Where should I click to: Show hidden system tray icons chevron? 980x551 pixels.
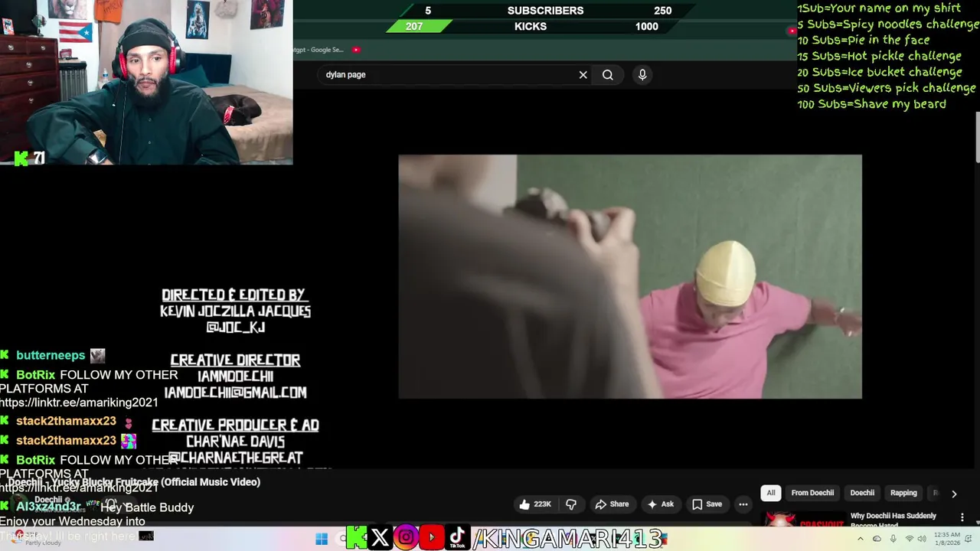tap(861, 539)
